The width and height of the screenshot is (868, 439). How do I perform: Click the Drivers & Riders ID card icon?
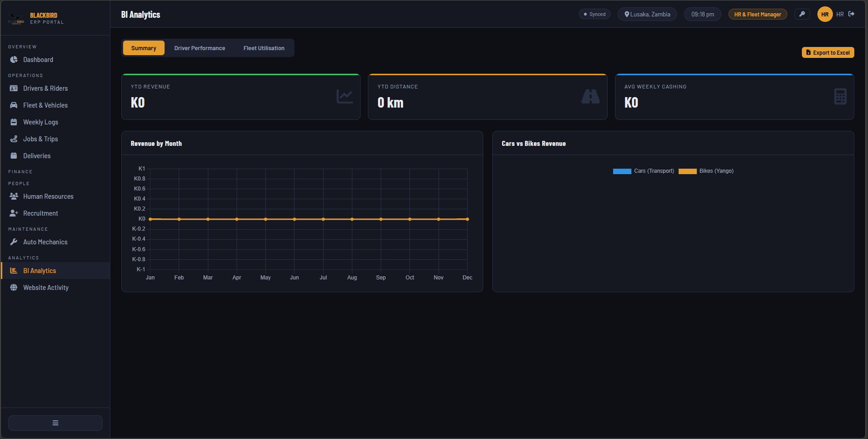pyautogui.click(x=14, y=88)
